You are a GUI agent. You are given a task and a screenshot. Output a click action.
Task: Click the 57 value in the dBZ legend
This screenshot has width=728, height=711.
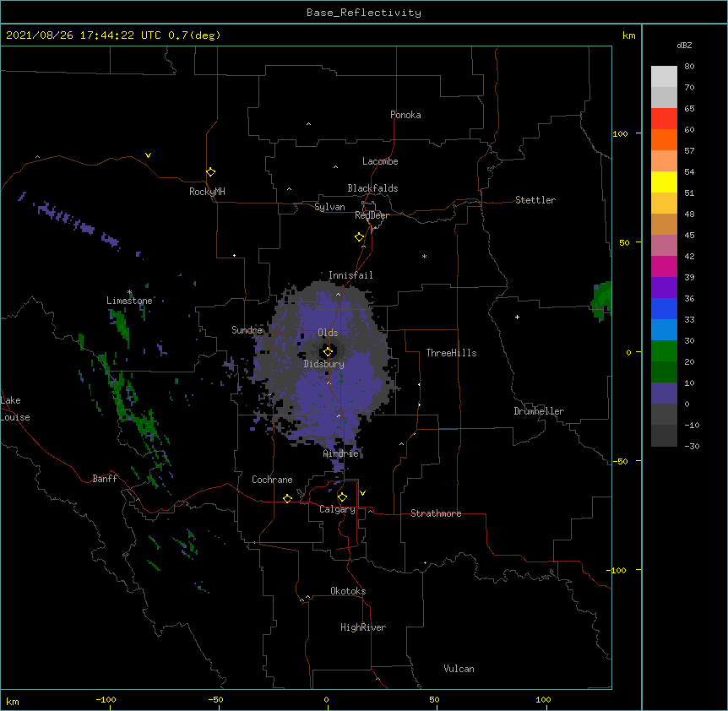689,150
